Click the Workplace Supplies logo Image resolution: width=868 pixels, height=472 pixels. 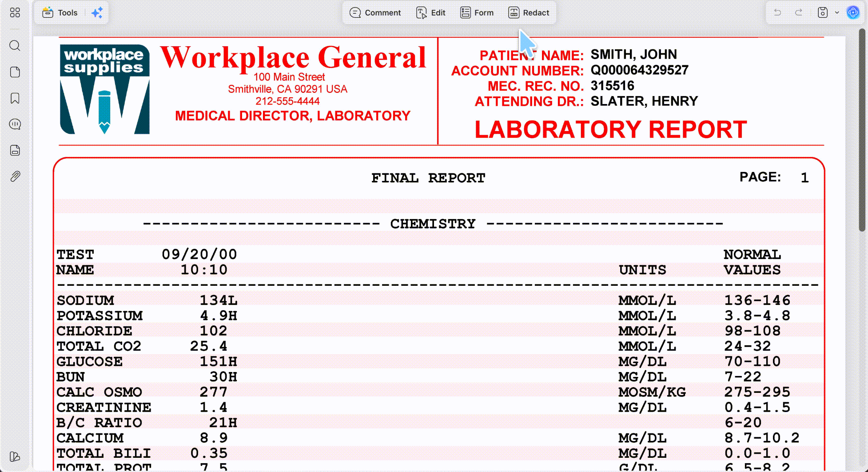point(105,89)
